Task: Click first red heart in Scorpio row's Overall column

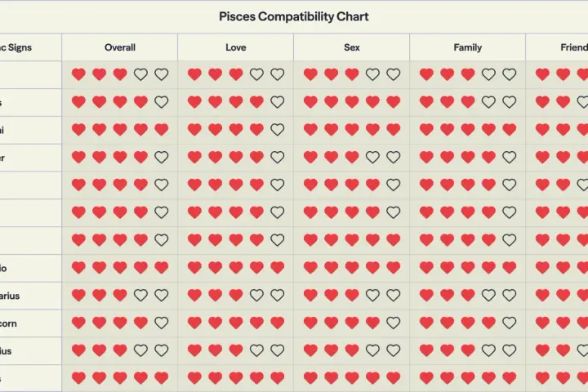Action: pyautogui.click(x=78, y=268)
